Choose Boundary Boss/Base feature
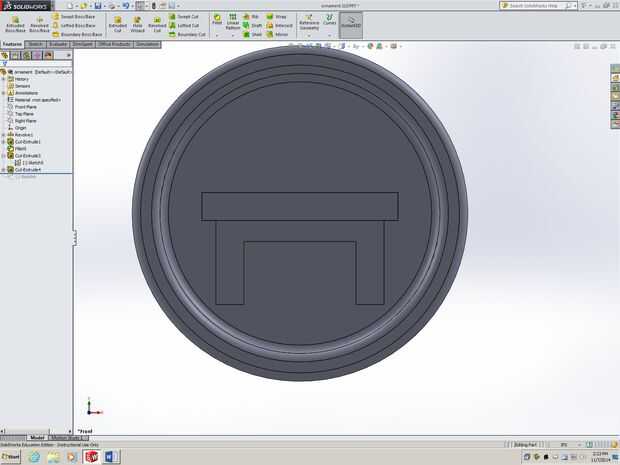 pos(78,34)
